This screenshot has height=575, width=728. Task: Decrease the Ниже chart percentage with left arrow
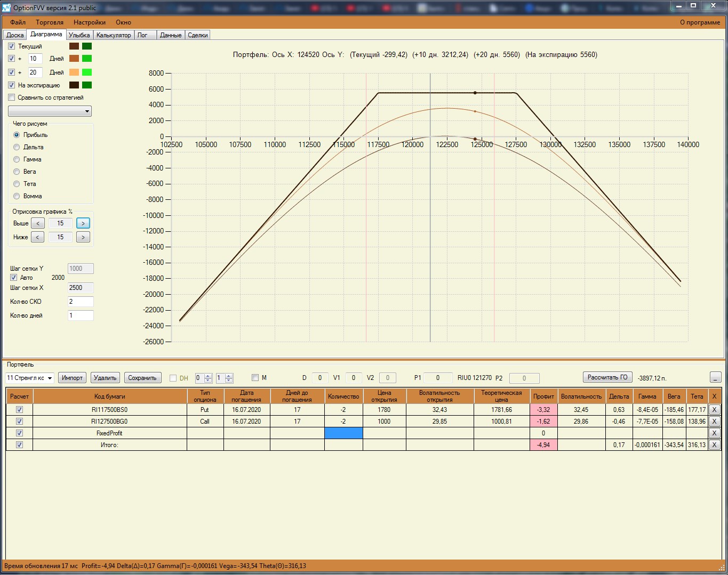point(37,237)
